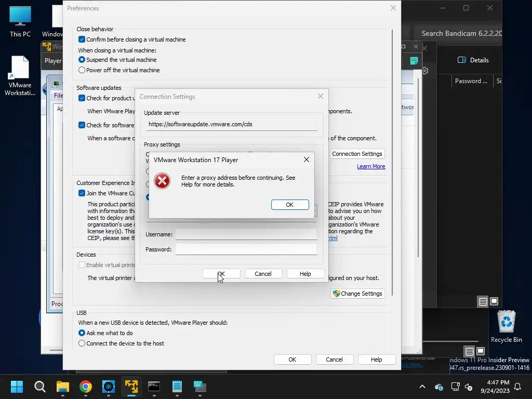The height and width of the screenshot is (399, 532).
Task: Open the Recycle Bin desktop icon
Action: (x=506, y=327)
